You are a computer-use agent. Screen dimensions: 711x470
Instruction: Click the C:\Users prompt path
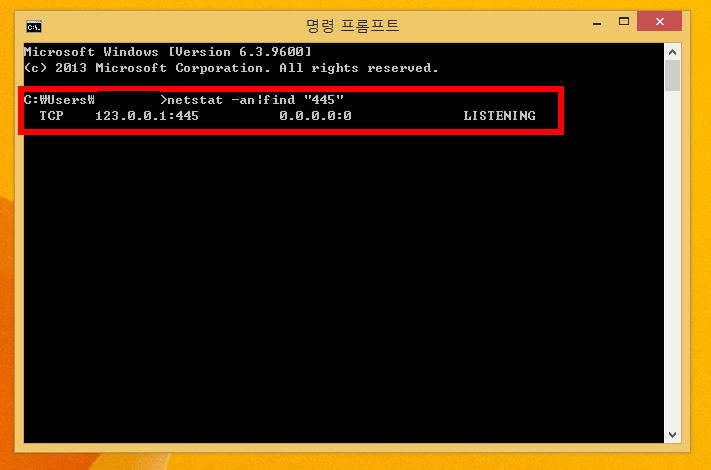[59, 100]
